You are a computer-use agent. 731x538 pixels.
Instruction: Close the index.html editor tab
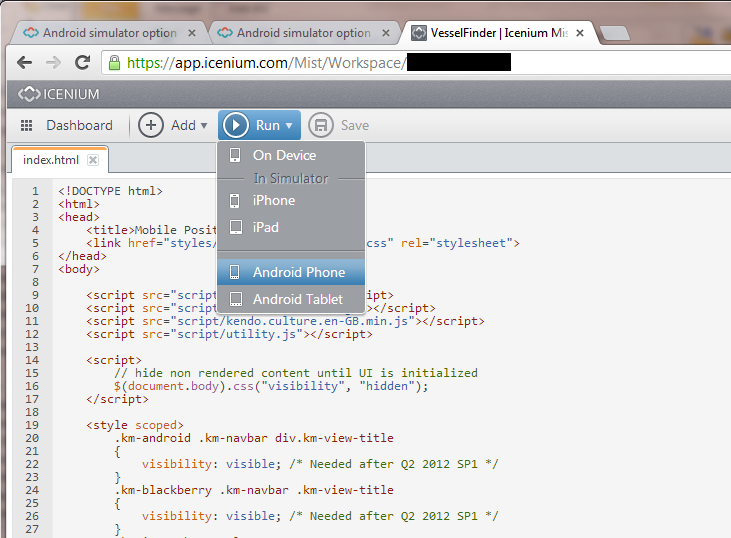(93, 160)
